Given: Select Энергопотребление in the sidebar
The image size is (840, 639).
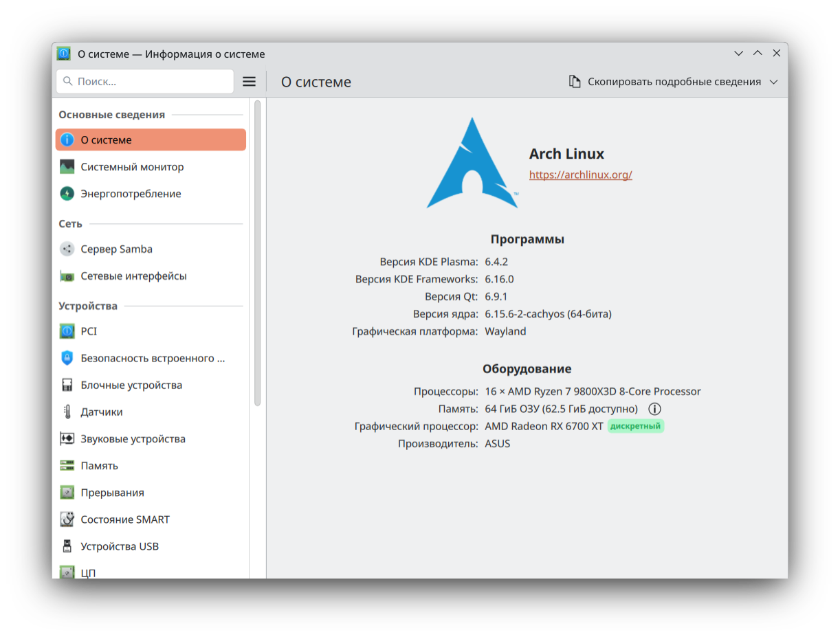Looking at the screenshot, I should point(151,194).
